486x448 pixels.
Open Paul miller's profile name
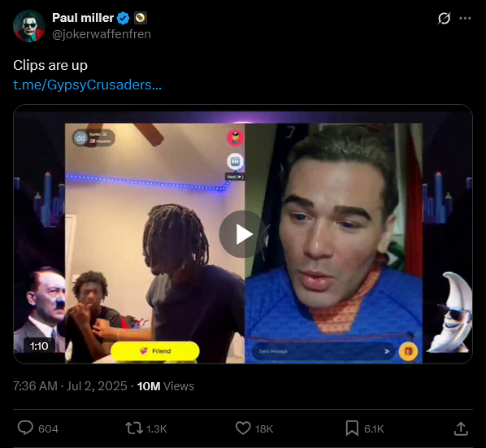83,18
